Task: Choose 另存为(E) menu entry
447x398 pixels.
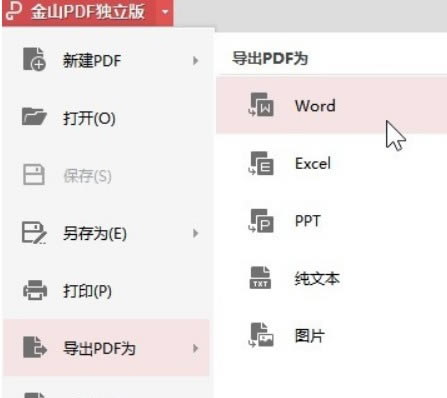Action: [106, 233]
